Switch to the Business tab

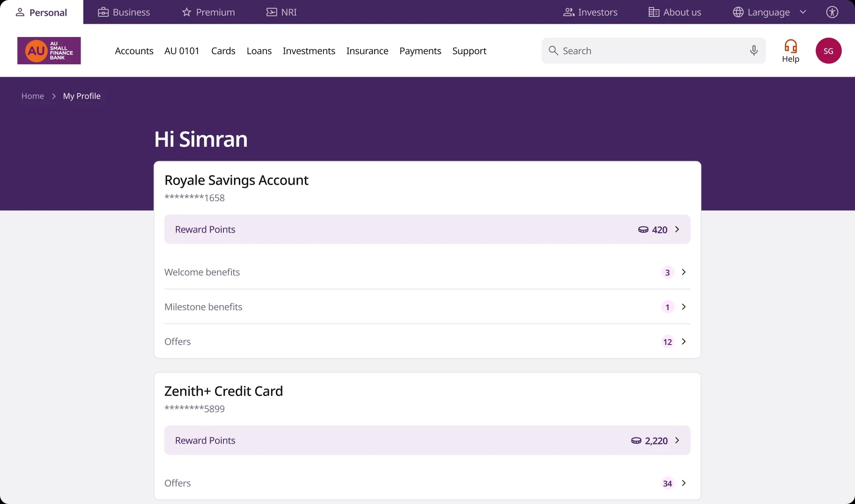(124, 12)
